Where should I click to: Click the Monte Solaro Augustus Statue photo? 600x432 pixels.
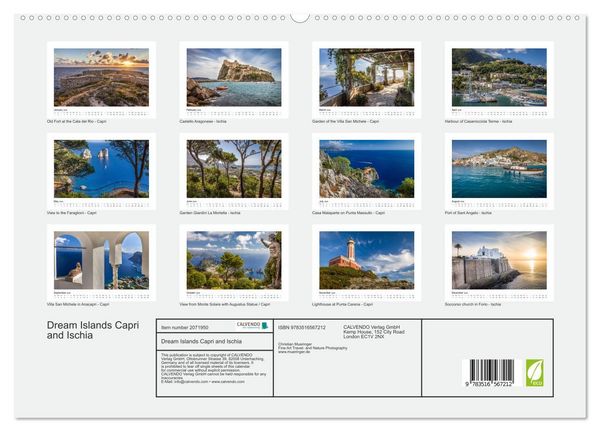click(234, 260)
